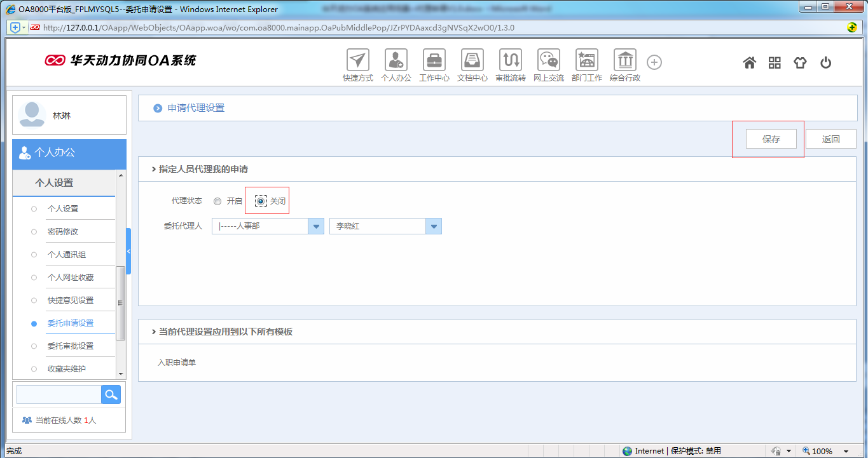Open the 网上交流 chat icon

coord(549,60)
